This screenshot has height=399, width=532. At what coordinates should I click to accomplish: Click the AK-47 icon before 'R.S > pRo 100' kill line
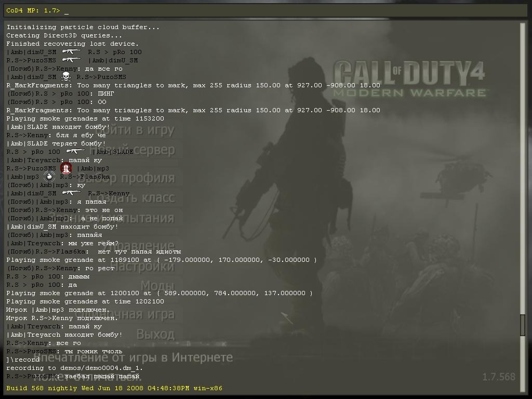(x=72, y=51)
